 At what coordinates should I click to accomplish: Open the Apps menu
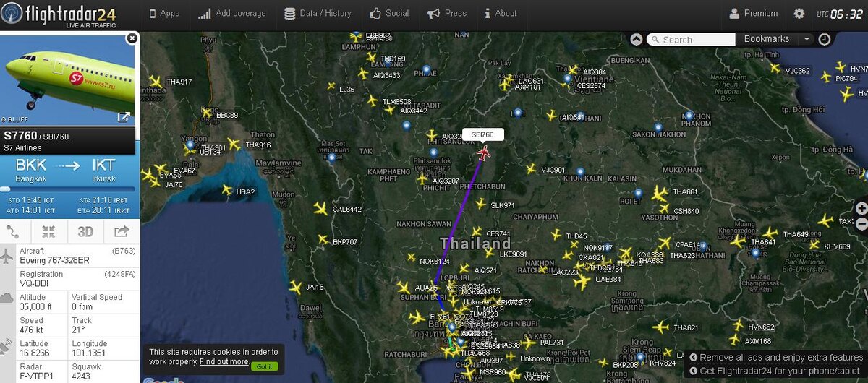tap(164, 13)
